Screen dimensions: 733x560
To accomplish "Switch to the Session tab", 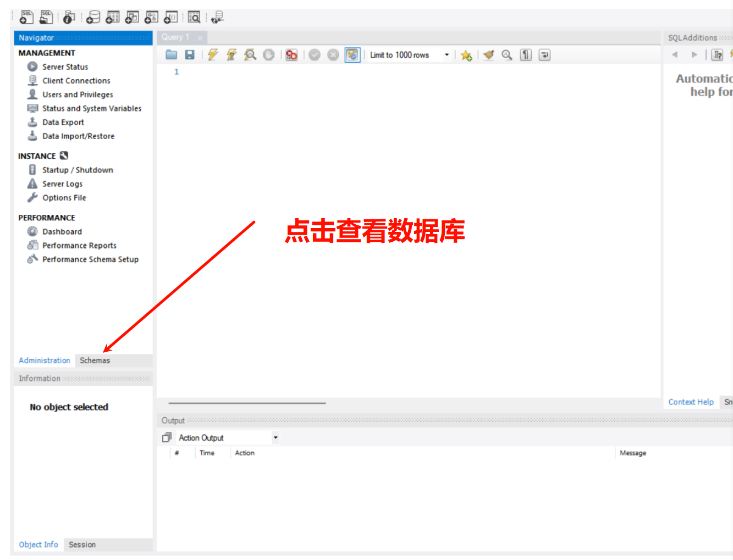I will click(82, 545).
